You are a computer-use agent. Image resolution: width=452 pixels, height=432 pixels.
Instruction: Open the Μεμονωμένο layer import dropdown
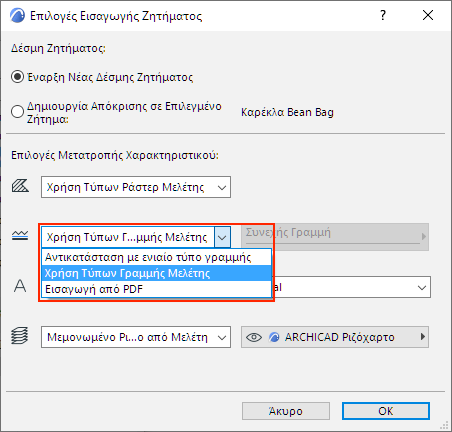(x=136, y=337)
